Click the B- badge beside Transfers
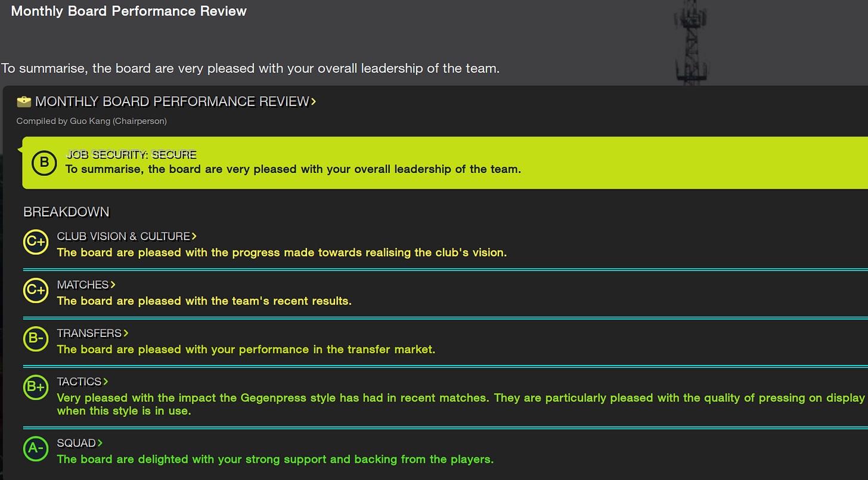This screenshot has width=868, height=480. (35, 339)
